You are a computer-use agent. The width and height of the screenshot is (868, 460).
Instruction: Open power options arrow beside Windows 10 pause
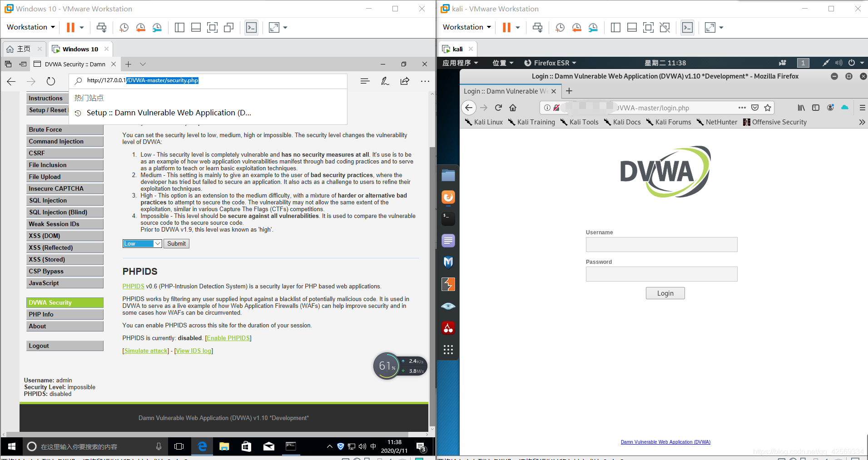tap(82, 27)
